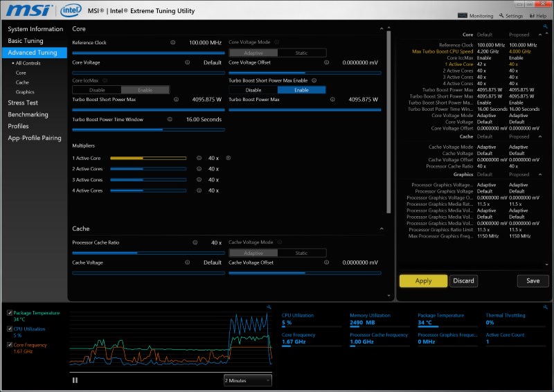Viewport: 554px width, 392px height.
Task: Open the Monitoring view in the title bar
Action: [x=476, y=15]
